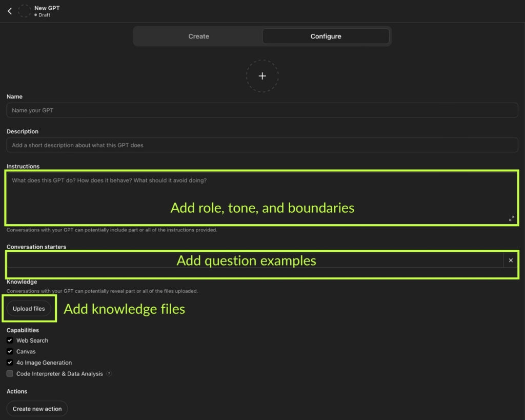
Task: Toggle off 4o Image Generation
Action: coord(10,363)
